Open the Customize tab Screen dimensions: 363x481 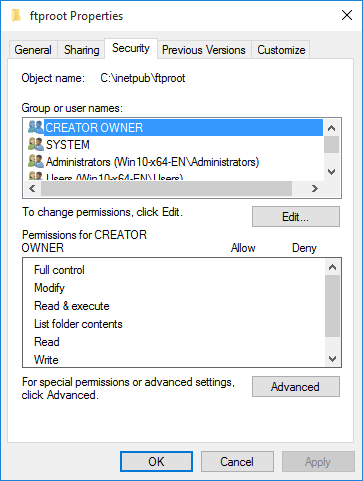tap(281, 50)
